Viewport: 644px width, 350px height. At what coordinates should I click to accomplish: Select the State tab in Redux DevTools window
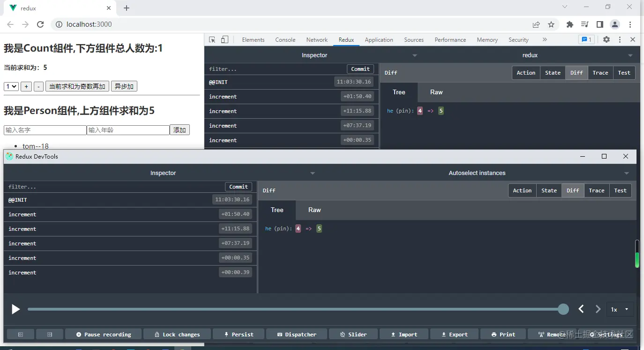pyautogui.click(x=549, y=190)
